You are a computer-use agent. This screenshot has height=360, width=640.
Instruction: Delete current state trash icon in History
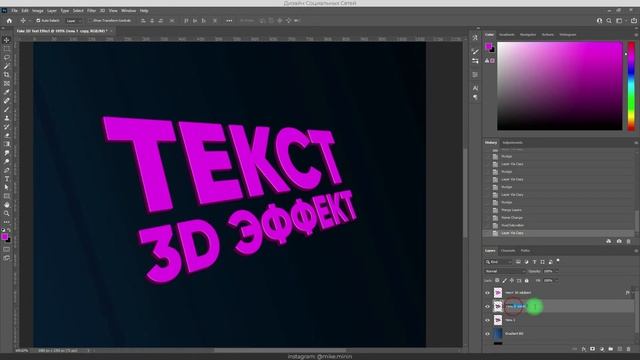pyautogui.click(x=629, y=241)
